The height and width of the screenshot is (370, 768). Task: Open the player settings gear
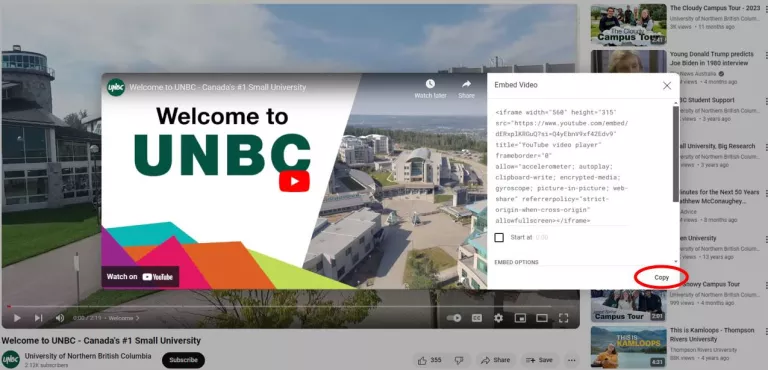(x=499, y=318)
